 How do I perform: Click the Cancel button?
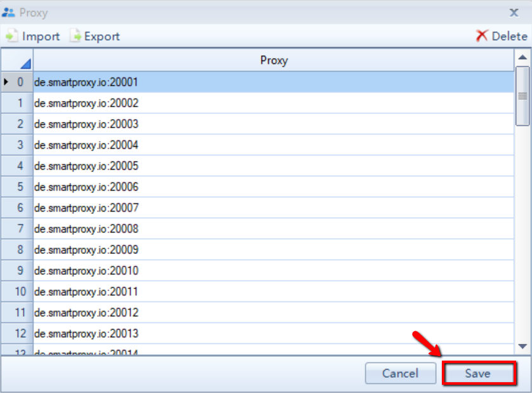coord(401,373)
